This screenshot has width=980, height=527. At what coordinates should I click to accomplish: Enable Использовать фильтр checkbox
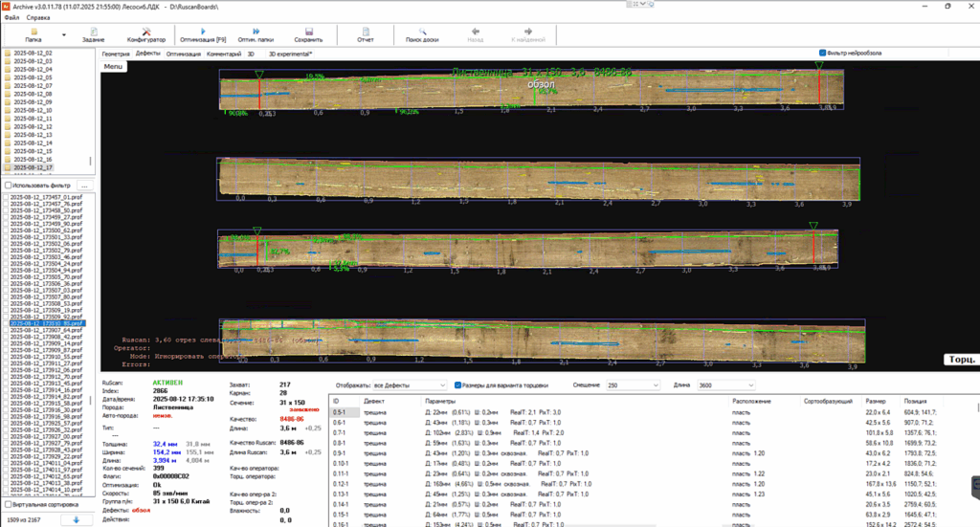pos(8,186)
